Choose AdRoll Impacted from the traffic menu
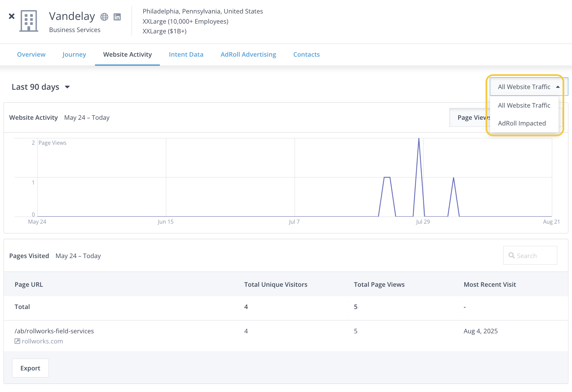 coord(522,123)
